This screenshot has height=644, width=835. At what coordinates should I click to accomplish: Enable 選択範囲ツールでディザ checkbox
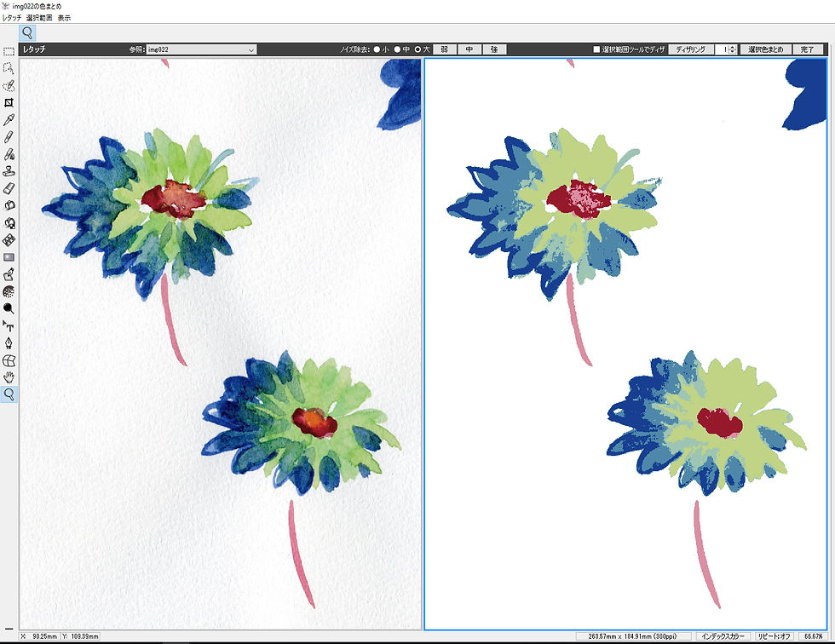pos(596,49)
